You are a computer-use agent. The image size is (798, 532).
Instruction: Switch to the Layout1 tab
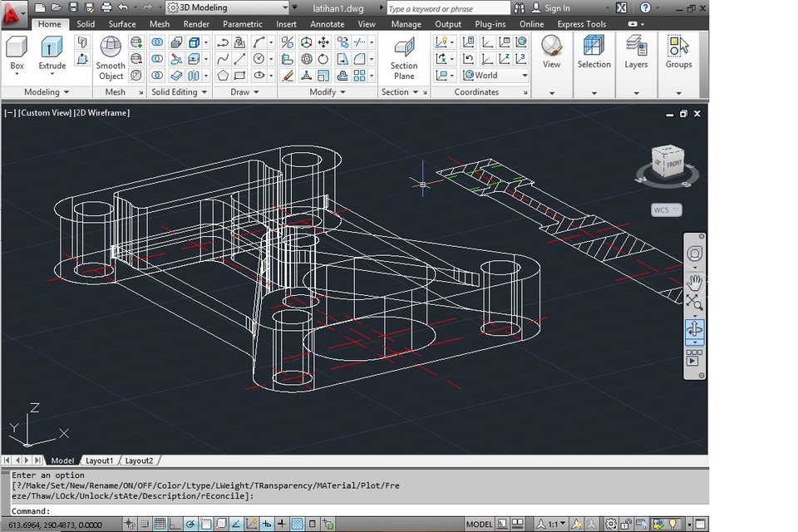[99, 461]
